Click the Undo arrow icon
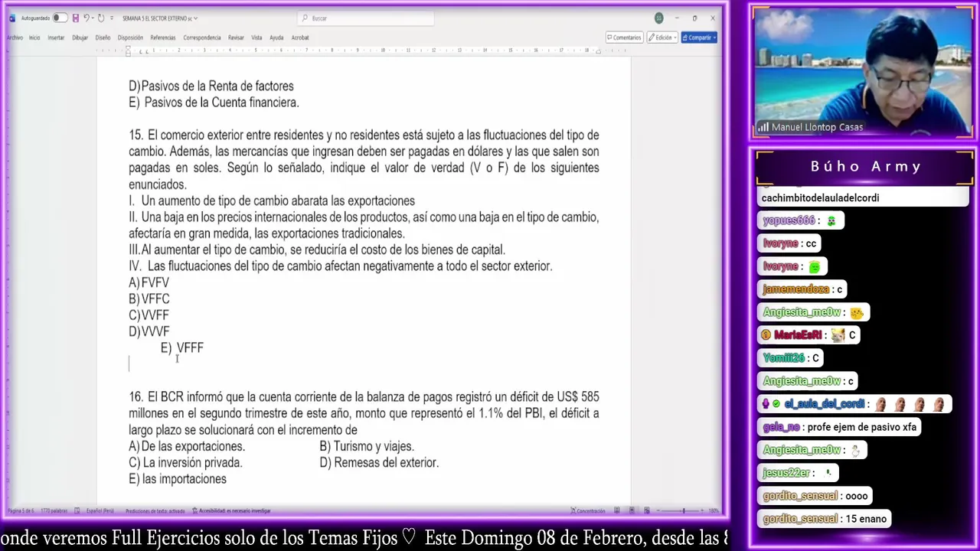The height and width of the screenshot is (551, 980). click(87, 18)
